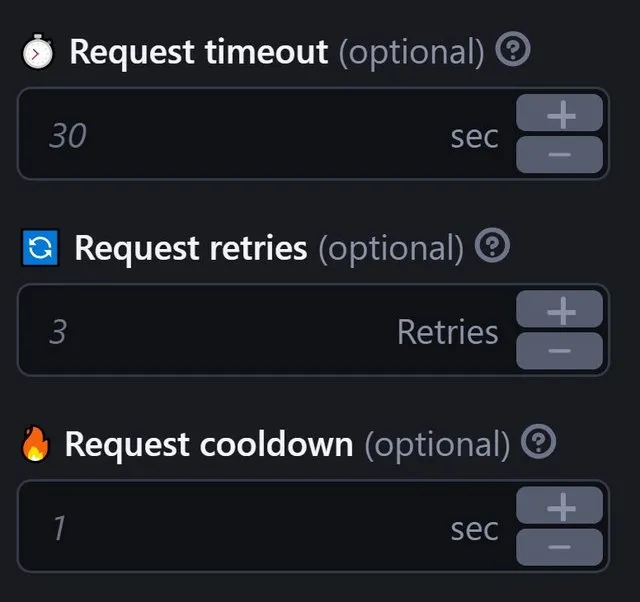Viewport: 640px width, 602px height.
Task: Decrease the Request timeout value with minus
Action: 559,154
